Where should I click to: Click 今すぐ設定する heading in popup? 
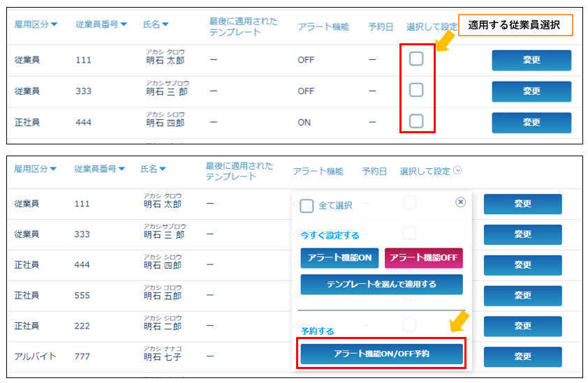330,235
